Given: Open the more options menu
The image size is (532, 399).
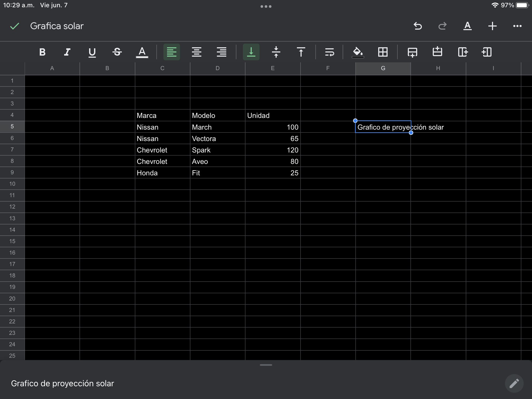Looking at the screenshot, I should tap(517, 26).
